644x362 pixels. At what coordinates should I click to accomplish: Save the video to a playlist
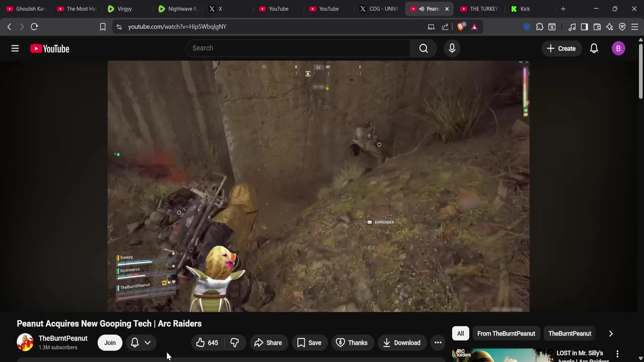[309, 343]
